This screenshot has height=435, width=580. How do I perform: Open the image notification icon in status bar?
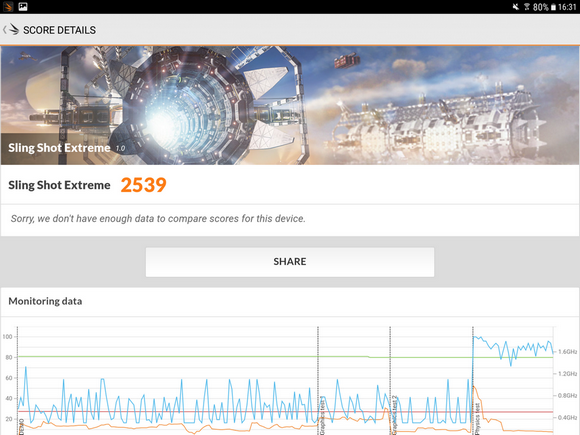click(x=23, y=7)
